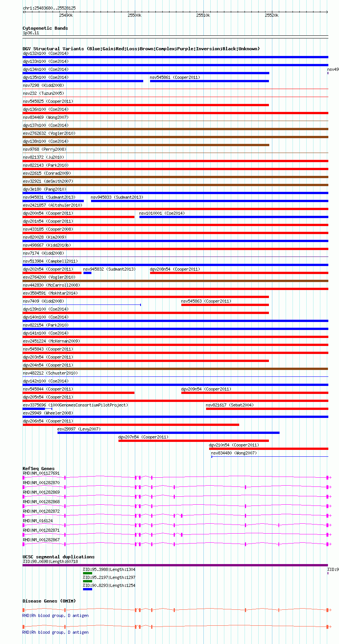This screenshot has height=644, width=339.
Task: Open the nsv433185 (Cooper2008) variant label
Action: pos(48,229)
